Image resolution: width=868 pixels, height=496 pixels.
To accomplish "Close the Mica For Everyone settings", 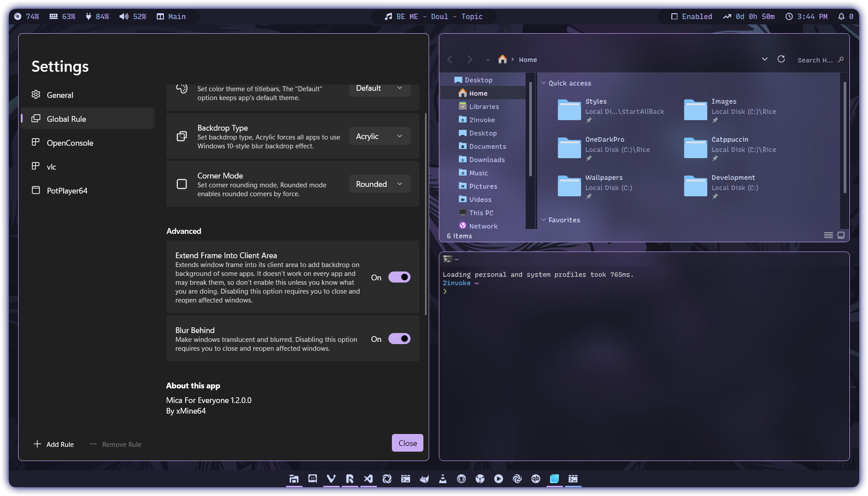I will [x=407, y=443].
